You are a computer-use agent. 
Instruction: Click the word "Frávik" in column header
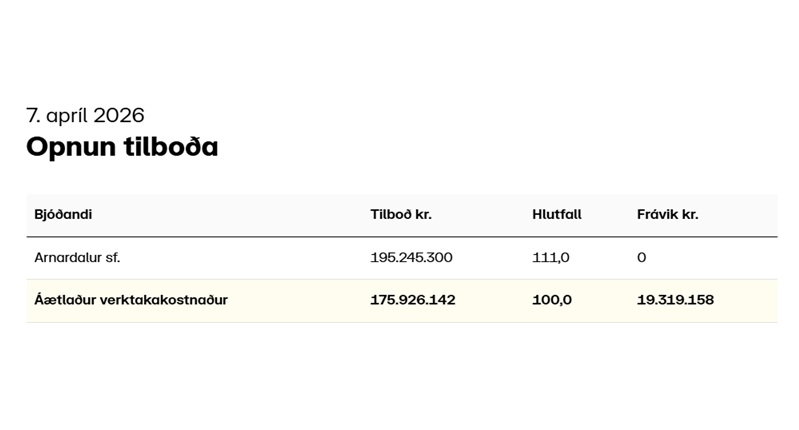pos(658,214)
